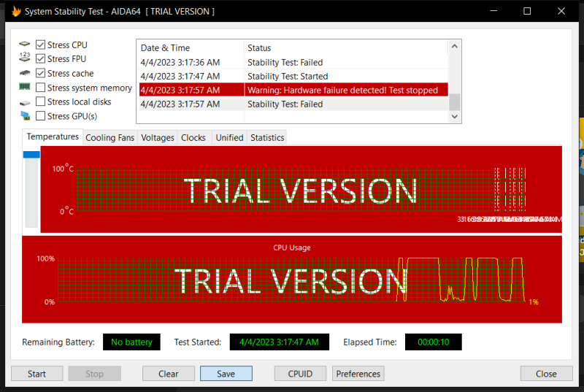
Task: Open the Statistics tab
Action: (x=267, y=137)
